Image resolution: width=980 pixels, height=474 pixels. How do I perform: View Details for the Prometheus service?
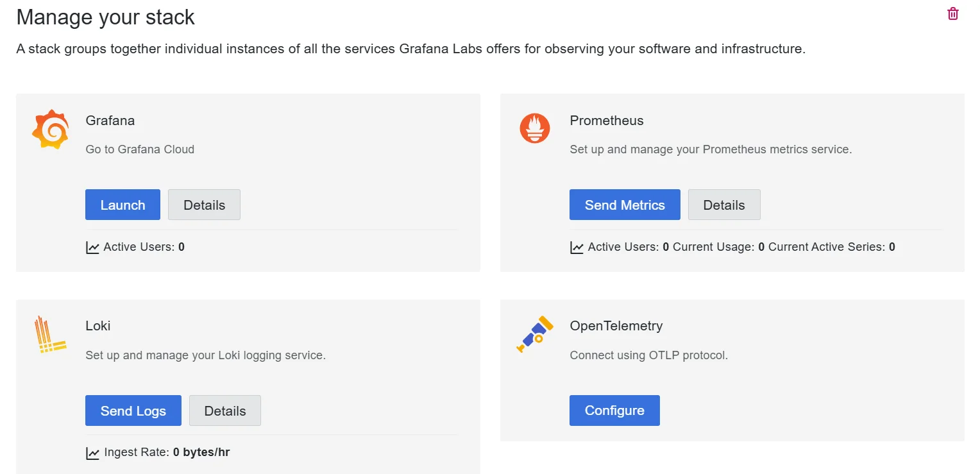[723, 205]
